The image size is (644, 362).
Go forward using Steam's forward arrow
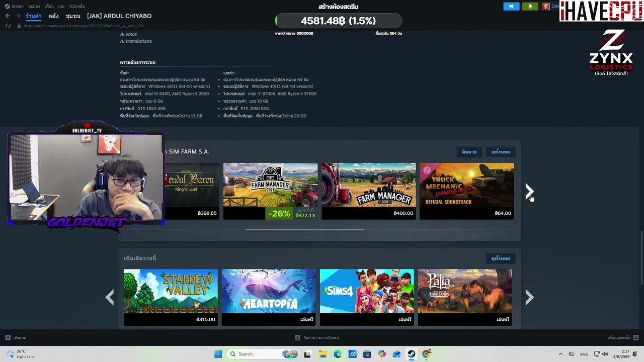[x=18, y=16]
